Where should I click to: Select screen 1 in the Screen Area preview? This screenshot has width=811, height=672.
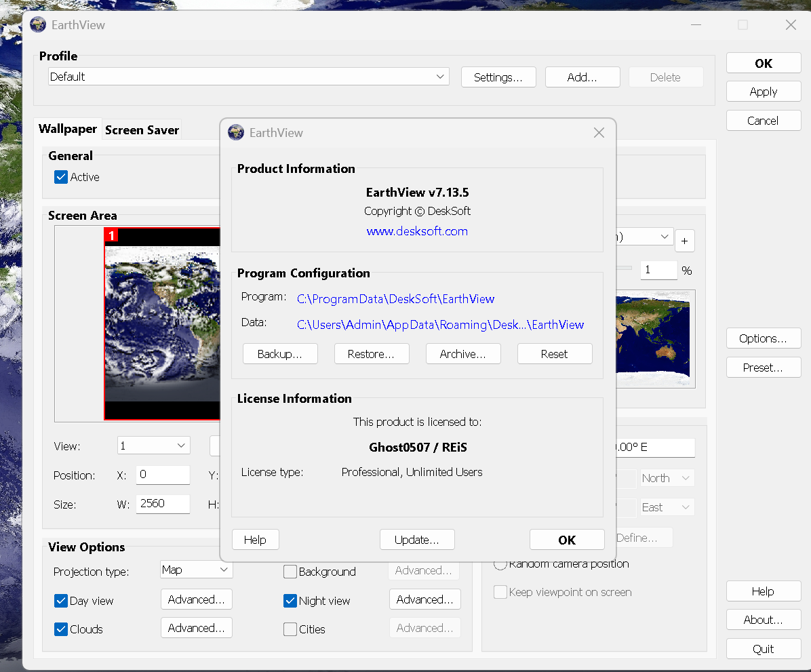[163, 323]
